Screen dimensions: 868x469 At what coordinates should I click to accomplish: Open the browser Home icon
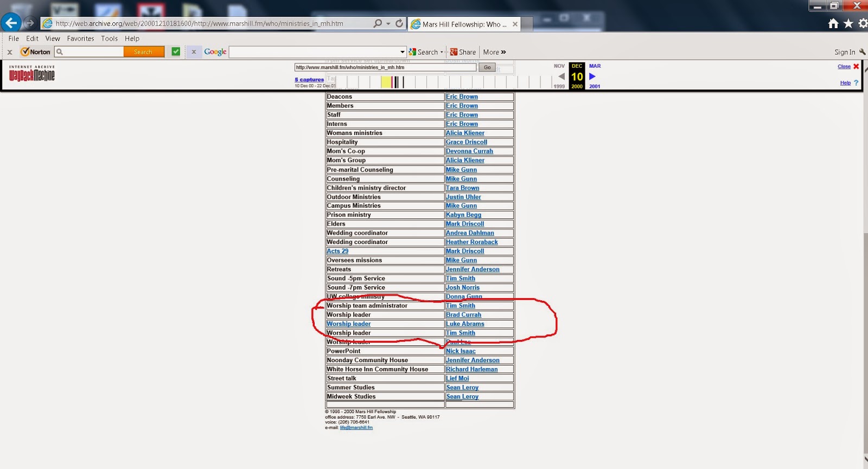click(x=833, y=23)
